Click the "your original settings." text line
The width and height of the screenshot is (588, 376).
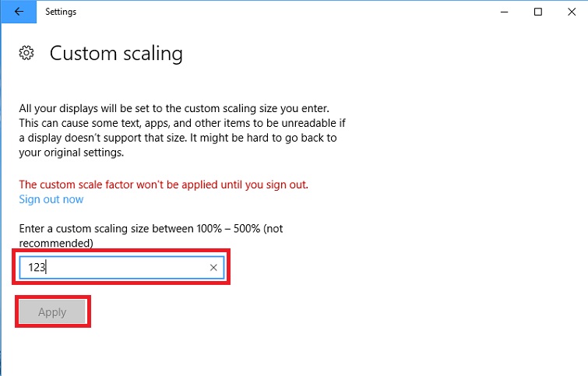pos(72,153)
